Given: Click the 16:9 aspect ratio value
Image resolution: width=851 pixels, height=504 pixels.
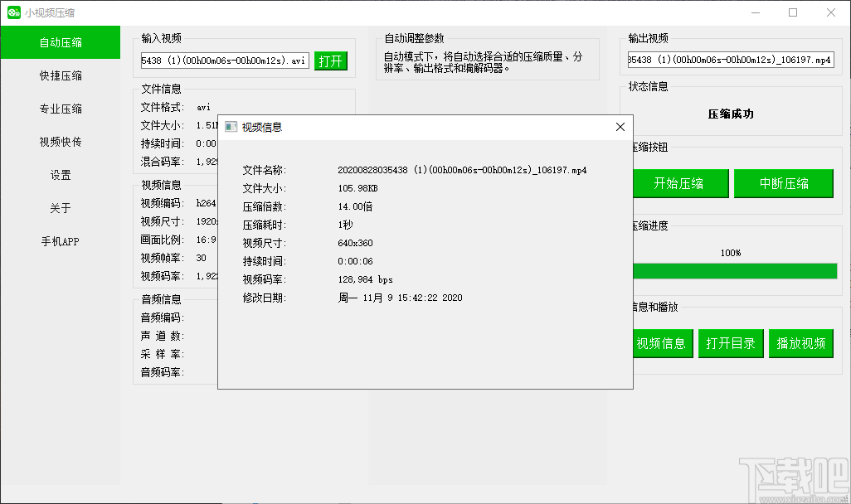Looking at the screenshot, I should pyautogui.click(x=207, y=240).
